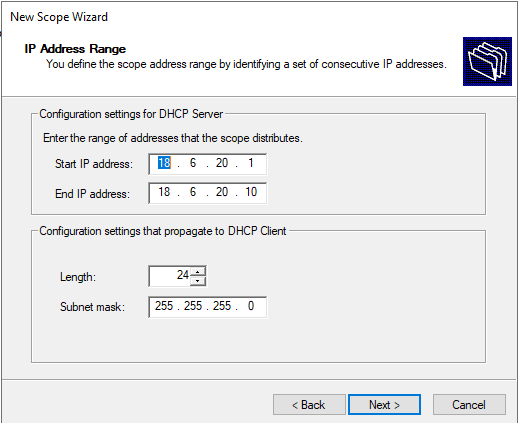Click second octet of End IP address
Screen dimensions: 527x423
click(193, 192)
